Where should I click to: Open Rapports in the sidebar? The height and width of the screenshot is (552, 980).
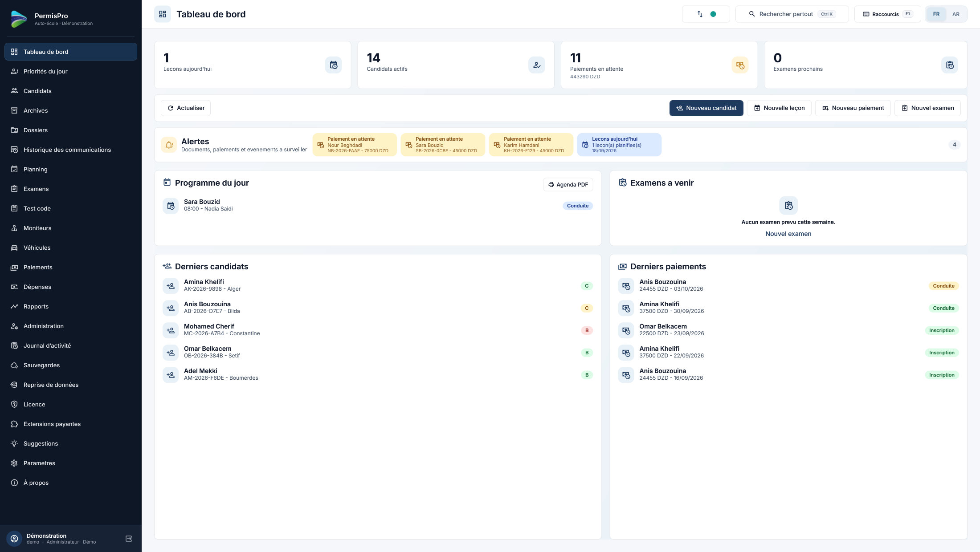pos(71,306)
